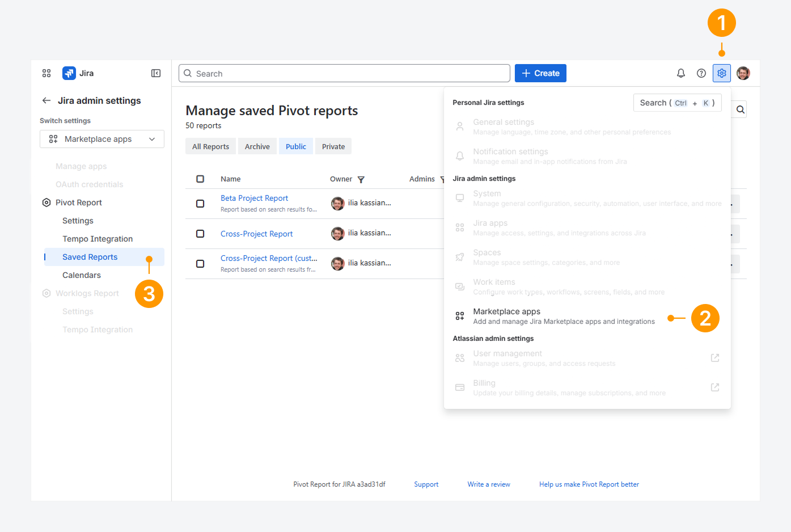This screenshot has height=532, width=791.
Task: Open the Support footer link
Action: click(426, 484)
